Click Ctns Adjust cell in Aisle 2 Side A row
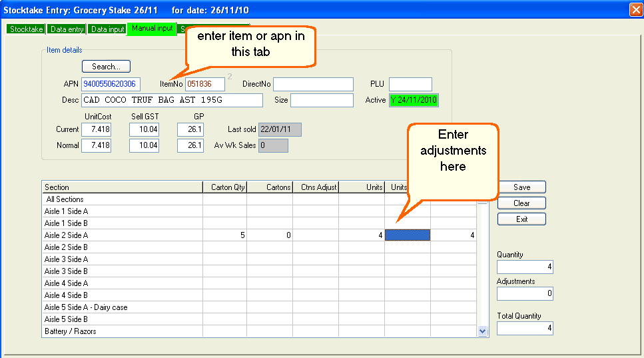The height and width of the screenshot is (358, 644). point(316,235)
